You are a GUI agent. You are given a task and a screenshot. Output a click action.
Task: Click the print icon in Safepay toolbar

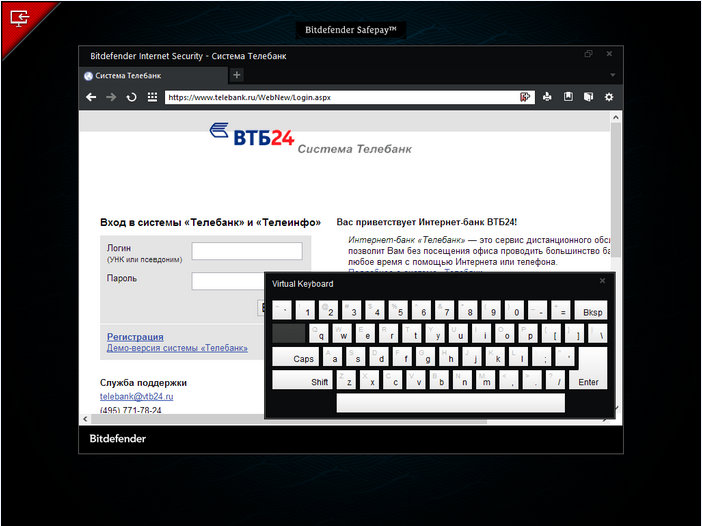tap(547, 97)
